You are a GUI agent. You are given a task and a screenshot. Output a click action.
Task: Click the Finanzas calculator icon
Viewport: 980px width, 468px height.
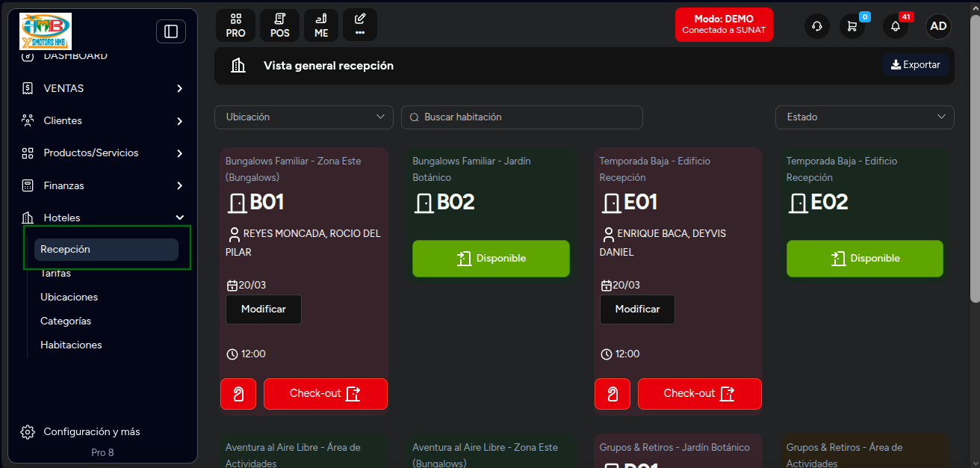point(28,185)
